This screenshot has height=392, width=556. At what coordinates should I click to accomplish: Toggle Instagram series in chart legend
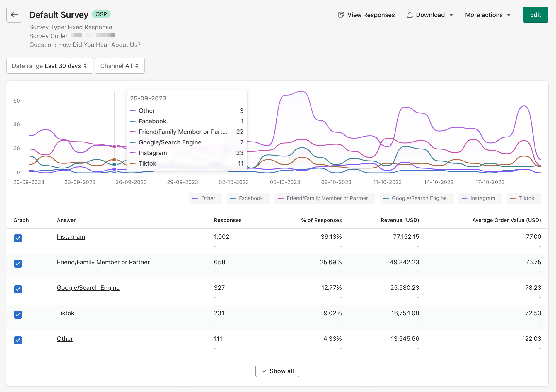click(480, 198)
